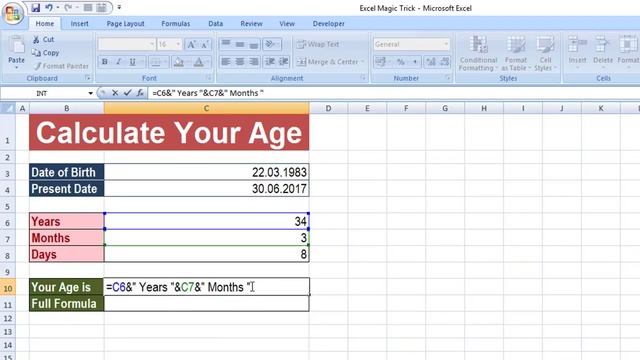Click Comma Style icon
This screenshot has height=360, width=640.
click(415, 62)
